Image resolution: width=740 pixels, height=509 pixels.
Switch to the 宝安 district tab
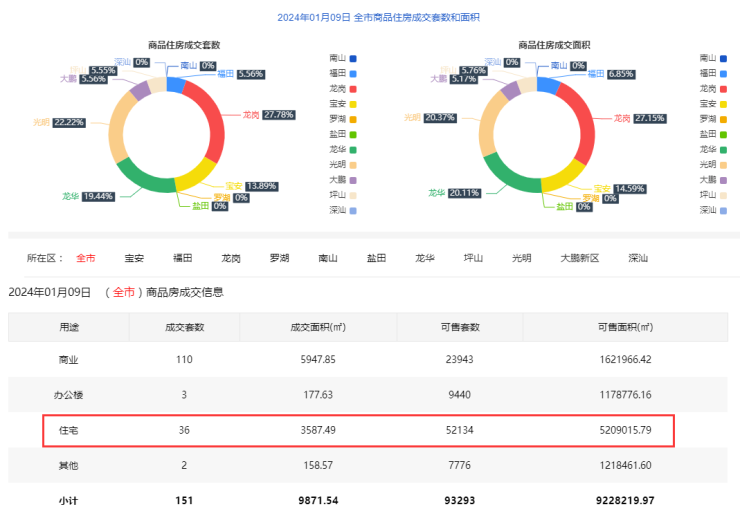coord(134,258)
